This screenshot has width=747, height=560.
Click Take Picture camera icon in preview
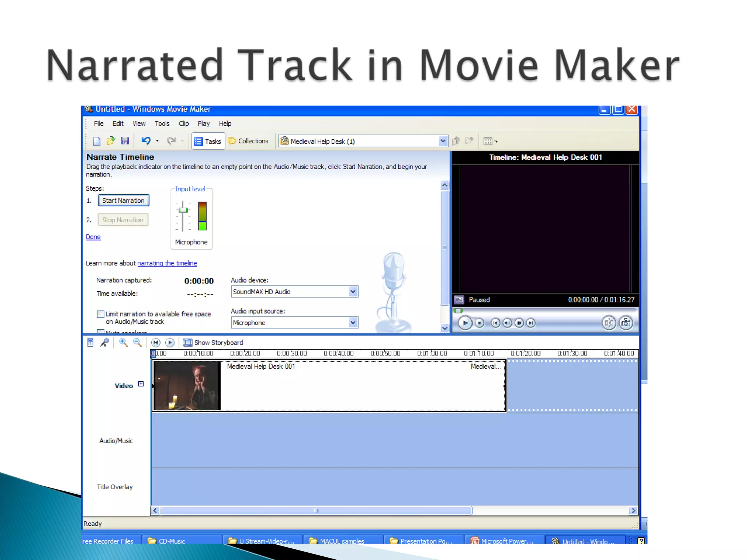[626, 323]
